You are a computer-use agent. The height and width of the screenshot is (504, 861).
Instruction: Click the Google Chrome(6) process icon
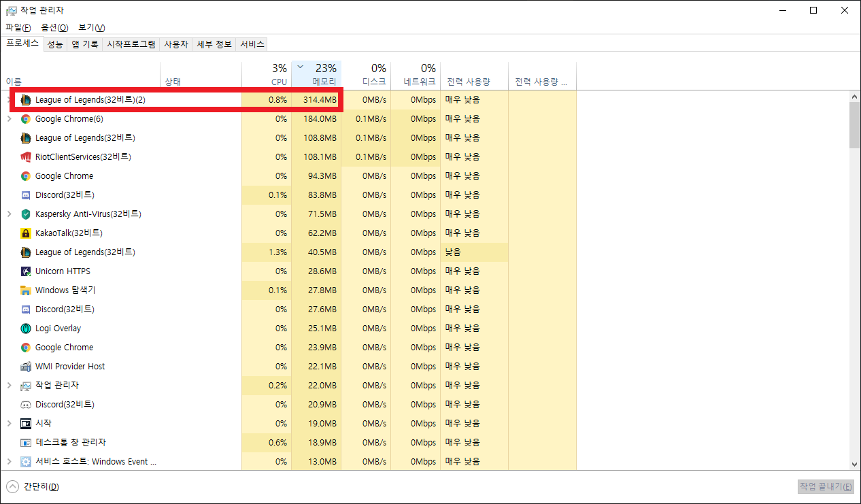tap(26, 119)
